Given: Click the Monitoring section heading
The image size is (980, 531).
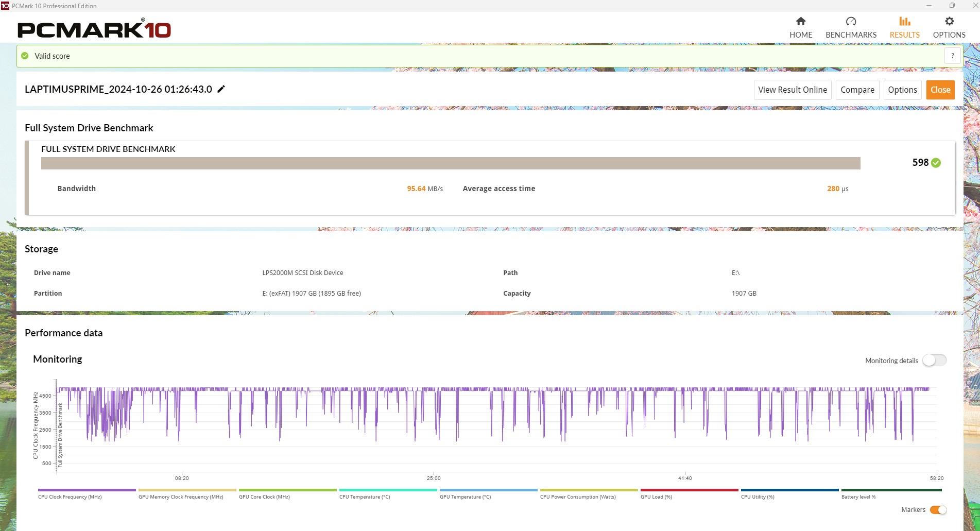Looking at the screenshot, I should pyautogui.click(x=58, y=359).
